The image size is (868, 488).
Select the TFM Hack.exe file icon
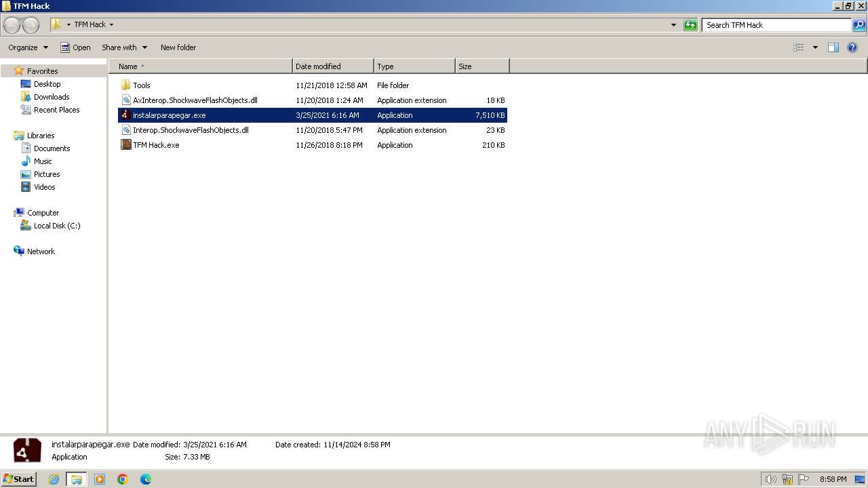125,145
